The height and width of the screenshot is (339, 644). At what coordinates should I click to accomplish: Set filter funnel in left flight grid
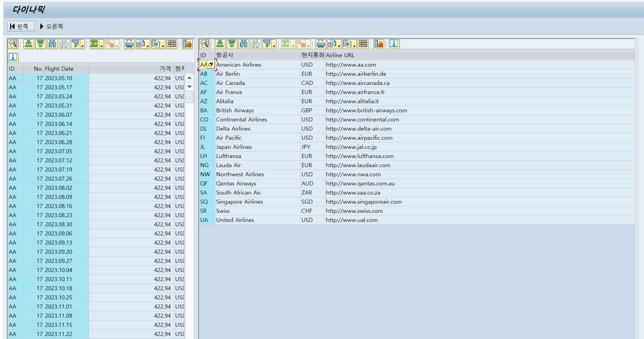[76, 44]
